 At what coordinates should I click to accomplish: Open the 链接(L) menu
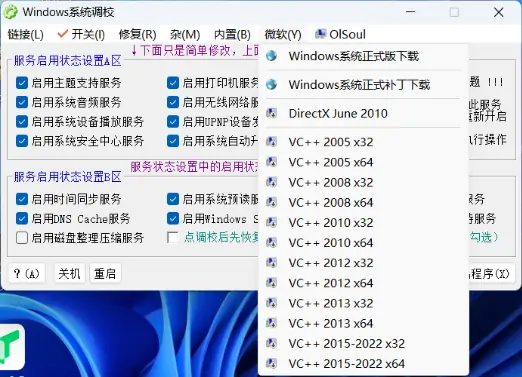[26, 34]
